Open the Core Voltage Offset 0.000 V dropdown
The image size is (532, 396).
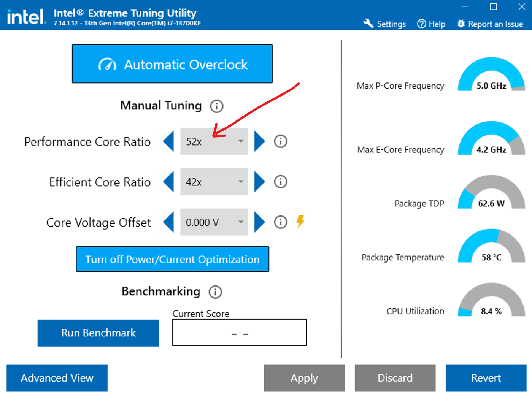pyautogui.click(x=214, y=222)
